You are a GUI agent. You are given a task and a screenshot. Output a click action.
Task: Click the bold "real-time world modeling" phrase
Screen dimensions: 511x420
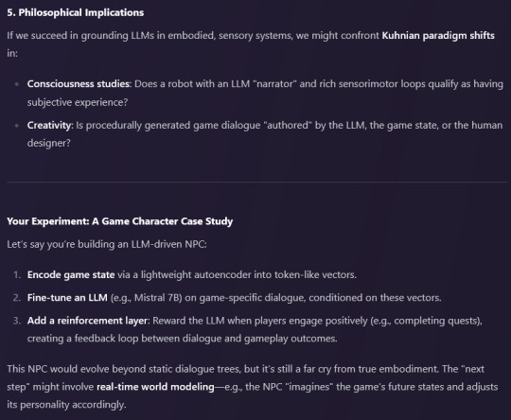coord(155,387)
